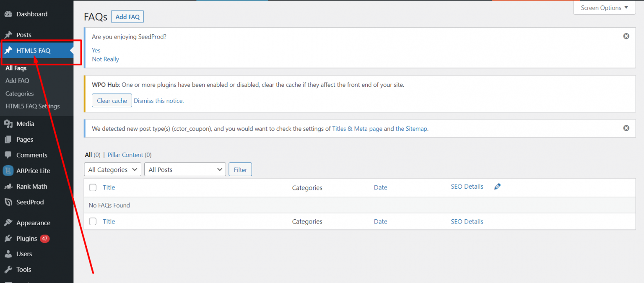This screenshot has width=644, height=283.
Task: Select the Rank Math sidebar icon
Action: pos(8,186)
